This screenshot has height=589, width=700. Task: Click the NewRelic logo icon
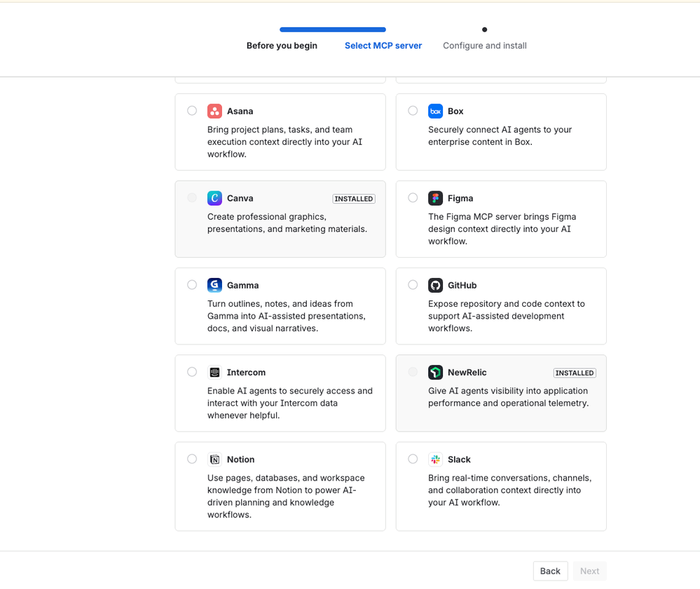[435, 372]
